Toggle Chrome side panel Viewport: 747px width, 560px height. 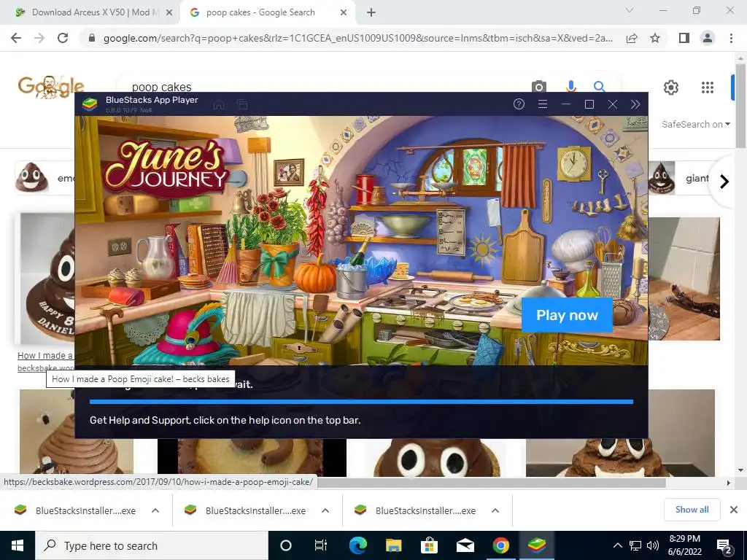tap(684, 38)
